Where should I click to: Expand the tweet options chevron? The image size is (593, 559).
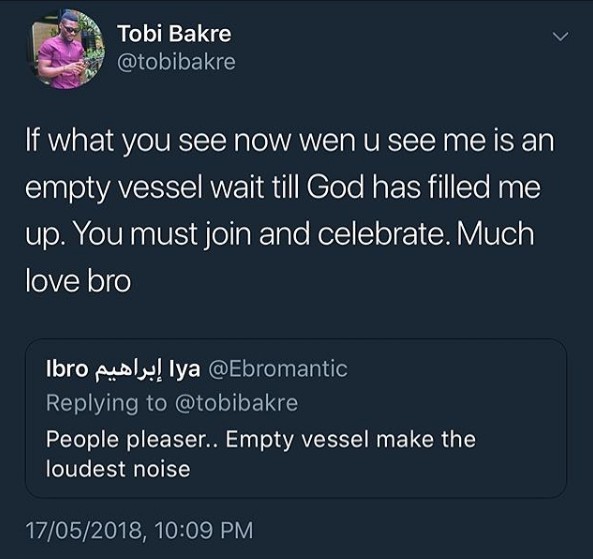pos(560,36)
